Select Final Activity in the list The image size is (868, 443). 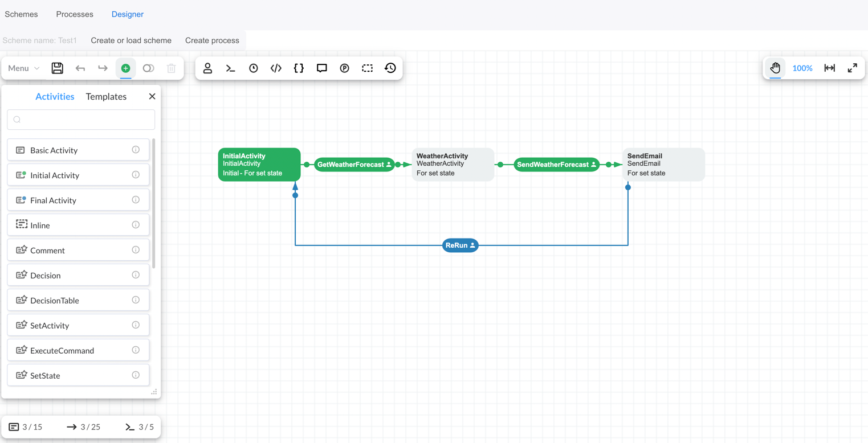[x=78, y=200]
